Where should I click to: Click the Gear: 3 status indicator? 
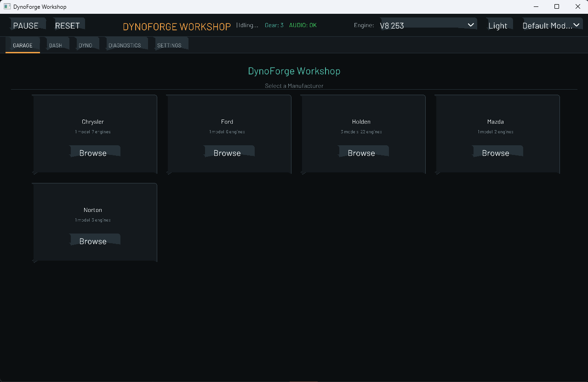click(x=274, y=25)
